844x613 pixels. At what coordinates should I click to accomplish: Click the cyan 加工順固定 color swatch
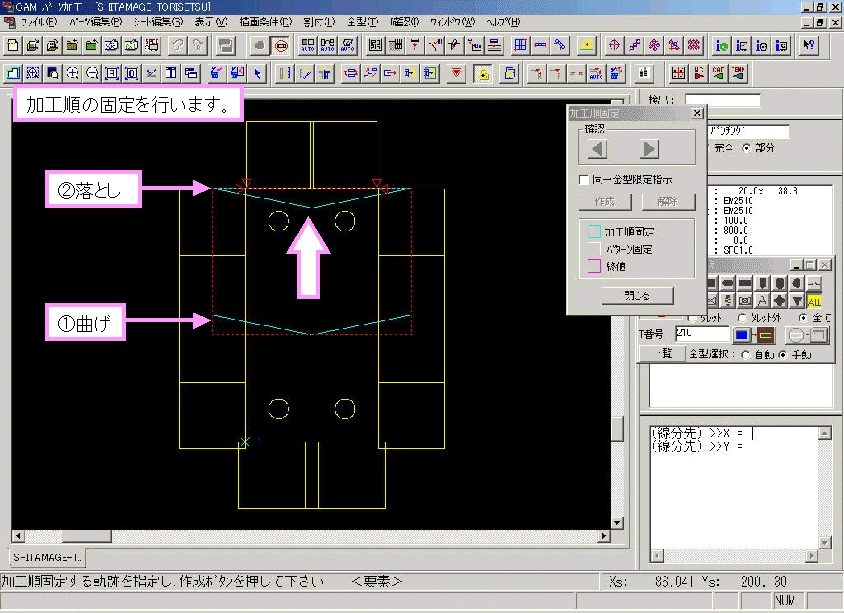[594, 232]
